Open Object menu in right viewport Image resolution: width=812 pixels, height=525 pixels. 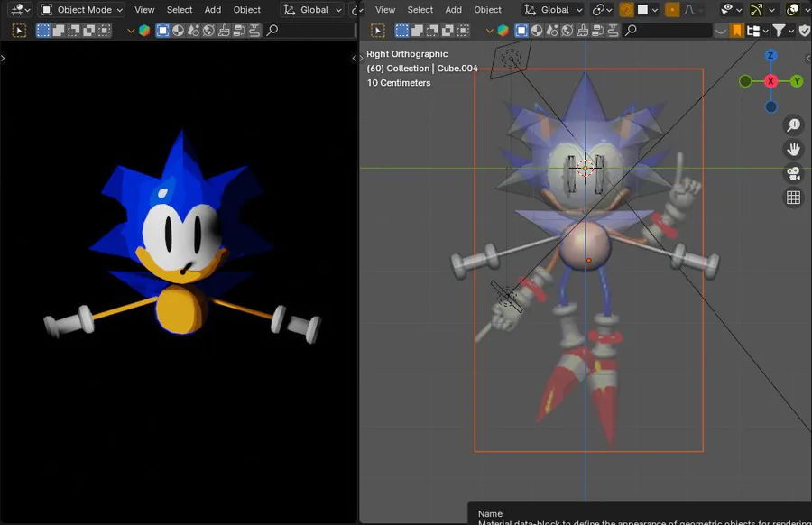click(x=487, y=9)
